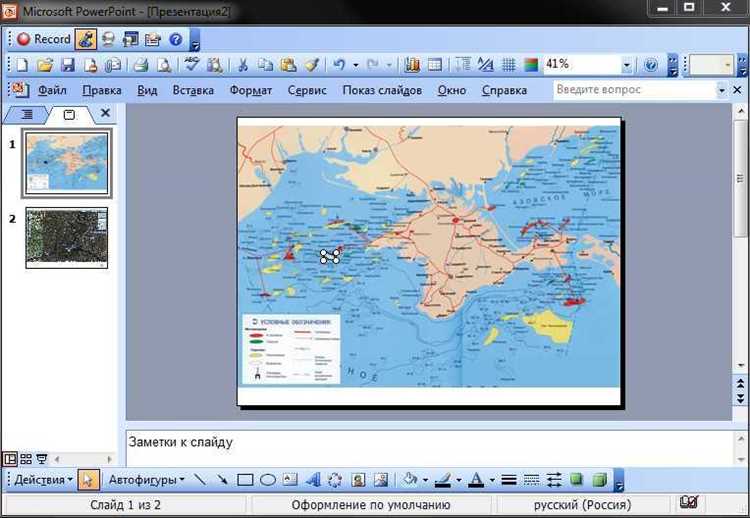750x518 pixels.
Task: Select the Rectangle drawing tool
Action: pyautogui.click(x=245, y=480)
